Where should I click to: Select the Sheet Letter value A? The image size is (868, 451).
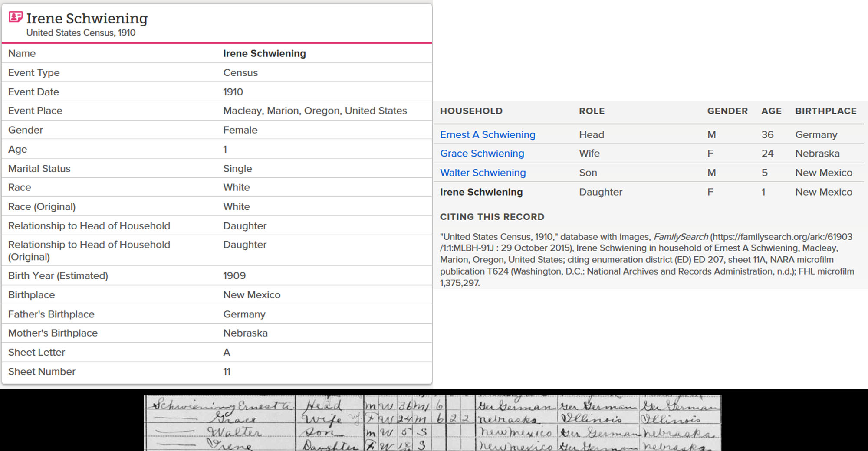pos(227,352)
